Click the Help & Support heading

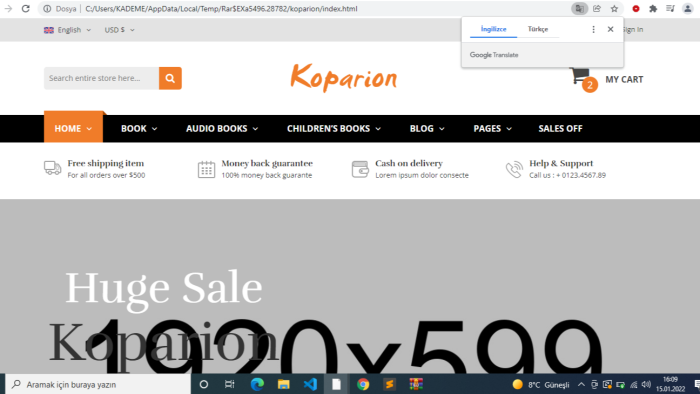561,163
